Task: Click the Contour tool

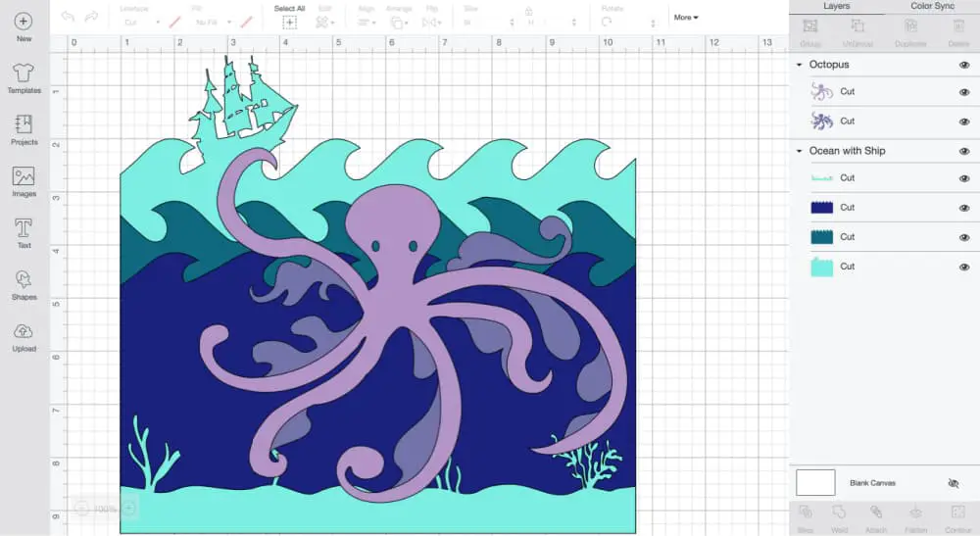Action: (958, 518)
